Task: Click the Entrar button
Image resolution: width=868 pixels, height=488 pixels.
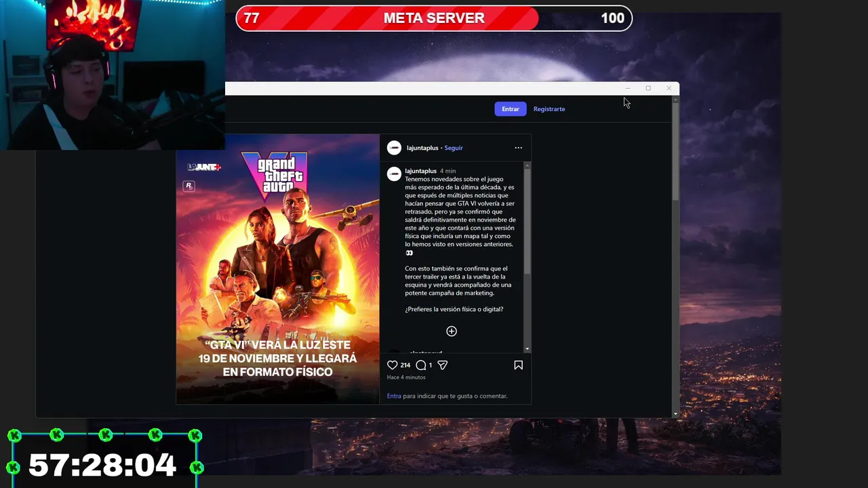Action: click(510, 108)
